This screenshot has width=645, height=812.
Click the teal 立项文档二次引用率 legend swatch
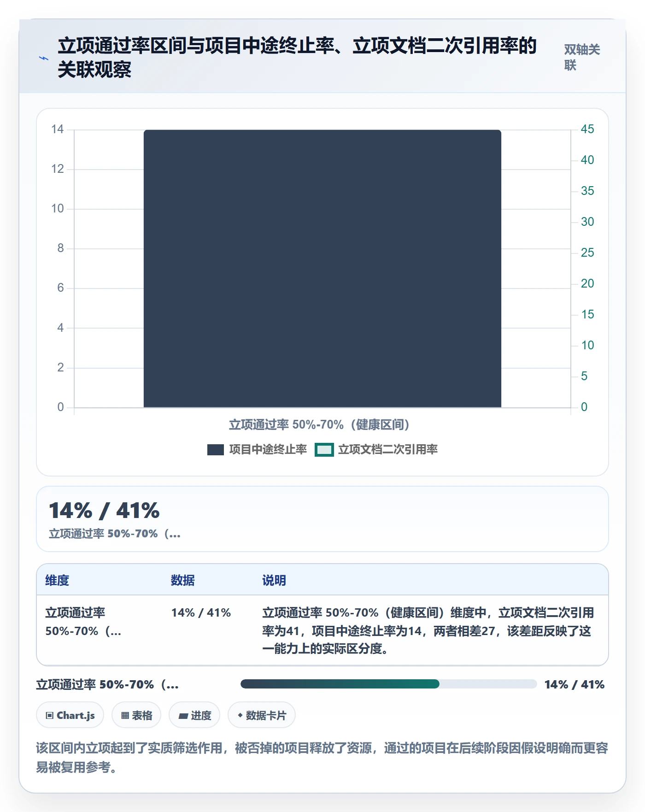click(324, 450)
